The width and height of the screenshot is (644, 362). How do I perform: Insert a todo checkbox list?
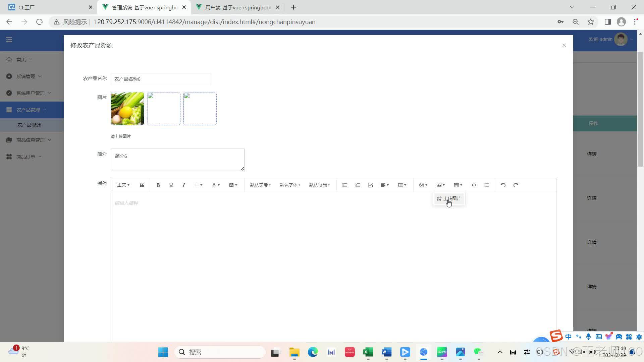pyautogui.click(x=370, y=185)
